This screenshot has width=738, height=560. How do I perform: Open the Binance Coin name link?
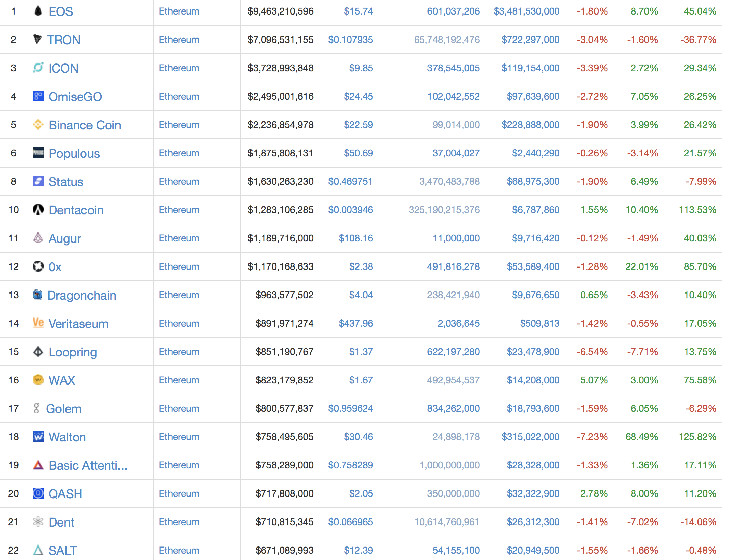[85, 125]
